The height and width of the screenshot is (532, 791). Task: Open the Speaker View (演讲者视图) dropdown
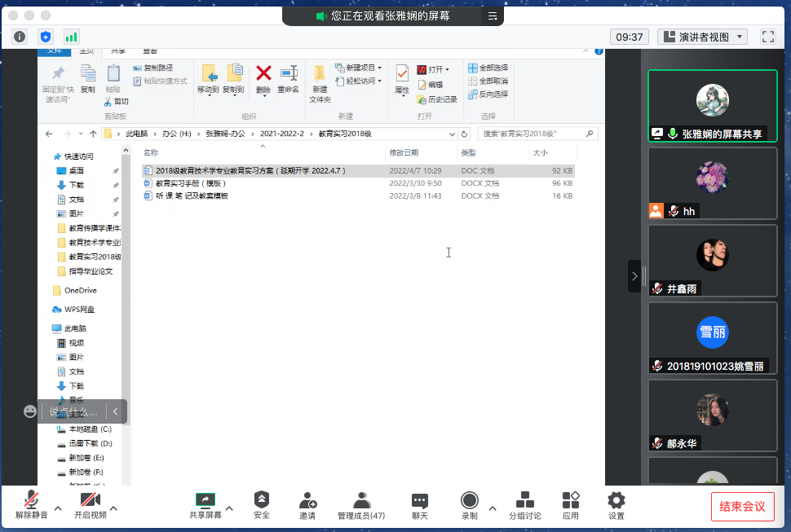pyautogui.click(x=702, y=37)
